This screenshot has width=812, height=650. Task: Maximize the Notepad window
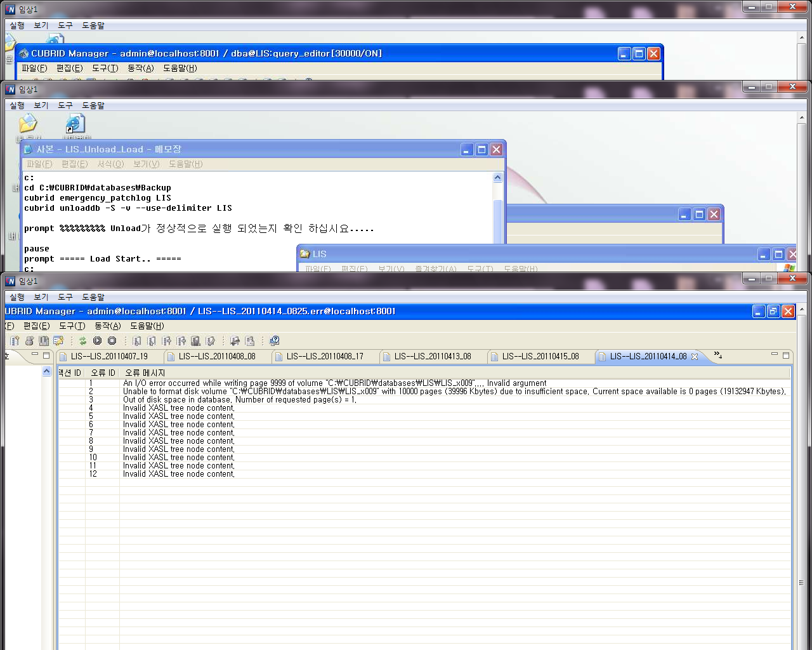[x=482, y=149]
